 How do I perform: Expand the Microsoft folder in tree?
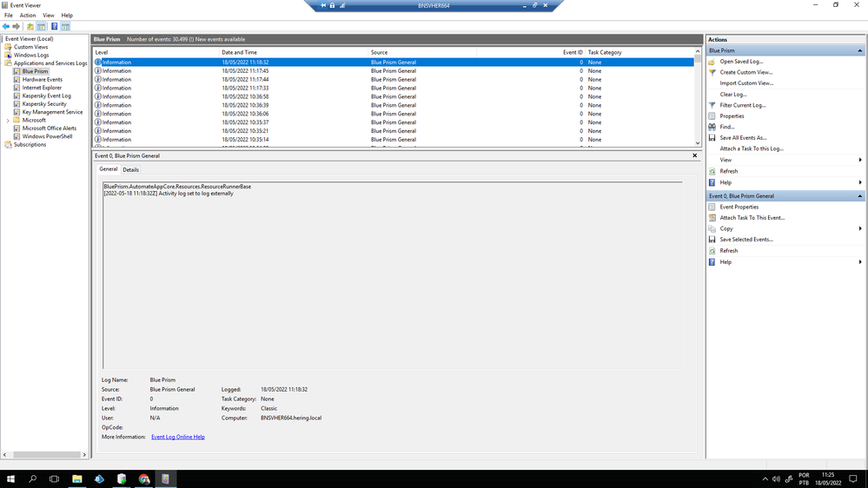click(8, 120)
